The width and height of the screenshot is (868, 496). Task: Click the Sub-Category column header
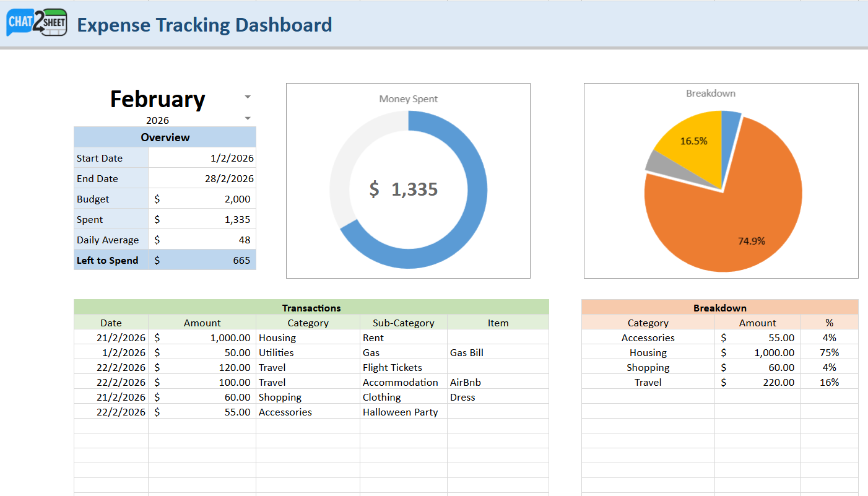403,323
